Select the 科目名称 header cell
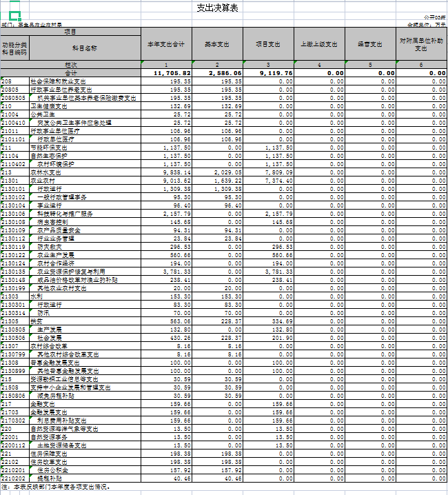The height and width of the screenshot is (495, 448). tap(84, 48)
